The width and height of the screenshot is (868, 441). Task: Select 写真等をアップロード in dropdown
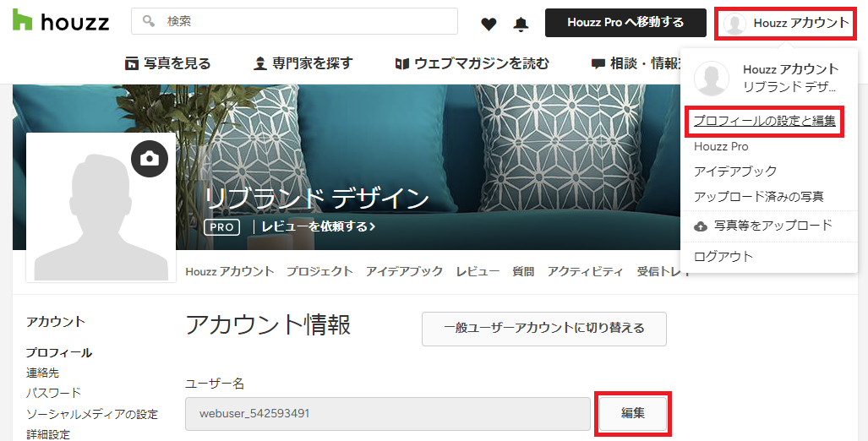pos(763,226)
